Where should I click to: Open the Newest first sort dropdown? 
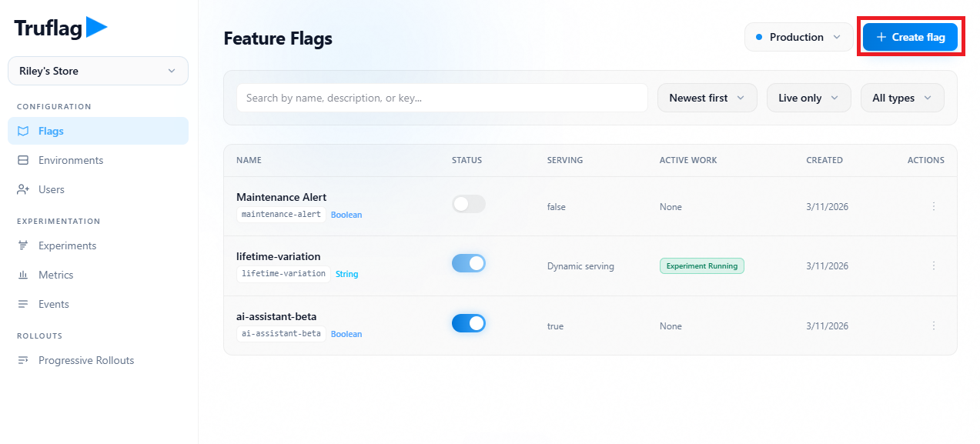(x=706, y=98)
